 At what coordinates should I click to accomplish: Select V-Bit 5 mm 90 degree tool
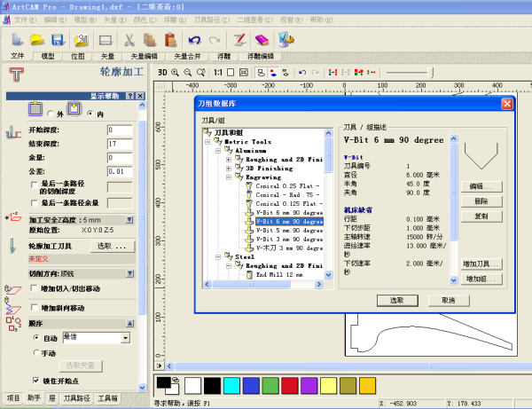(x=289, y=230)
